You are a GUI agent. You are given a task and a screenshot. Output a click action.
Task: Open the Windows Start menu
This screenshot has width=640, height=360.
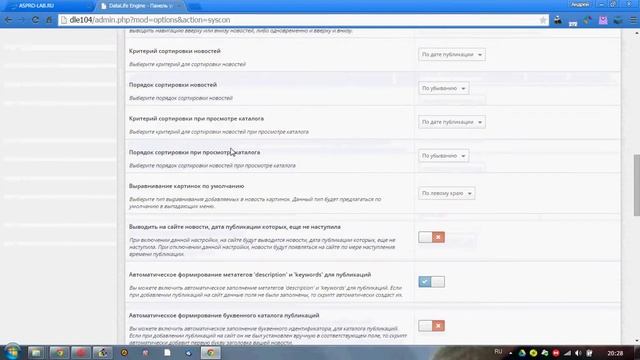(12, 352)
